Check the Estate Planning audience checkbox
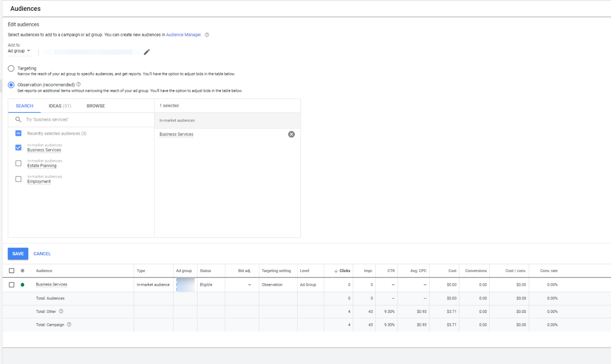Screen dimensions: 611x364 [18, 163]
